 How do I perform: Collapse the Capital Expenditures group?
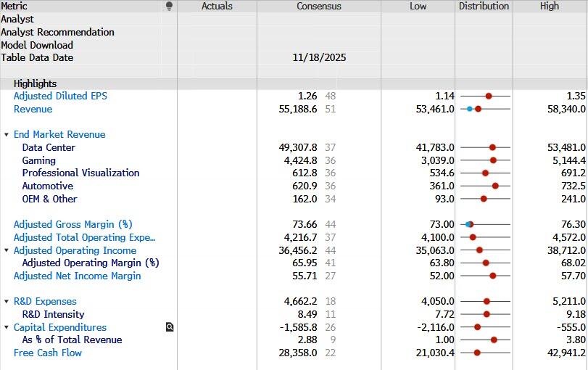coord(7,328)
